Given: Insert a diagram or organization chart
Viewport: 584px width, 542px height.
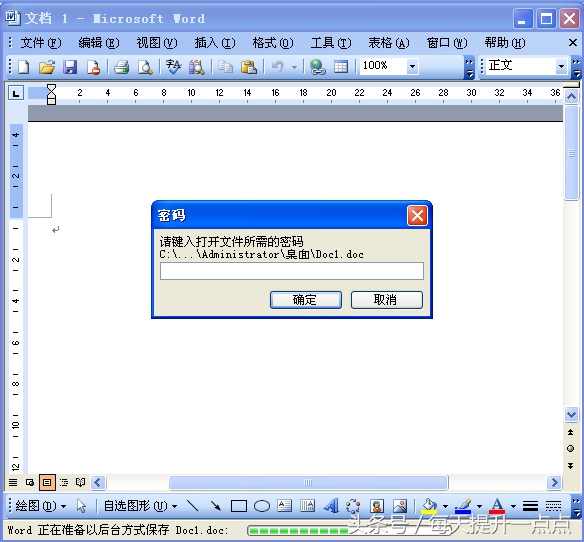Looking at the screenshot, I should pos(353,505).
